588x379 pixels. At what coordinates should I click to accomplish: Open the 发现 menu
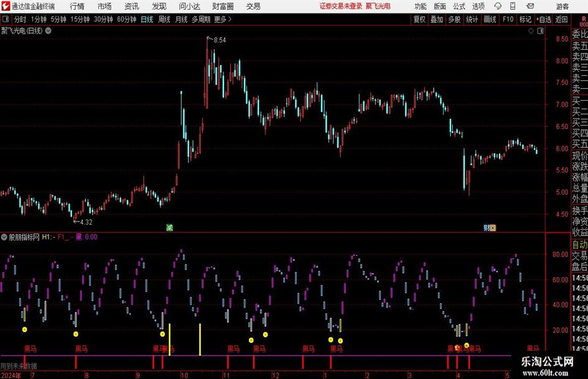159,6
